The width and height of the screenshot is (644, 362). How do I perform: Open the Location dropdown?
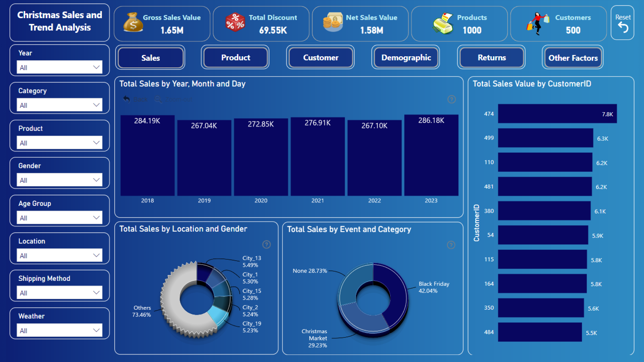click(59, 255)
